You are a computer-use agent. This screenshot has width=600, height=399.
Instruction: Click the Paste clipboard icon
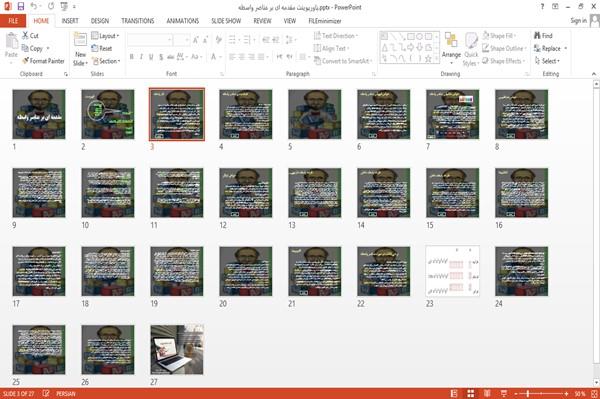[x=11, y=41]
